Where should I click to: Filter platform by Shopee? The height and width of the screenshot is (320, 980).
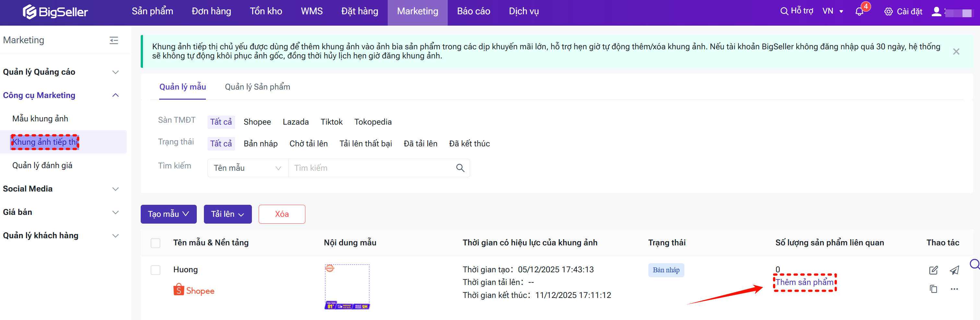(x=257, y=122)
